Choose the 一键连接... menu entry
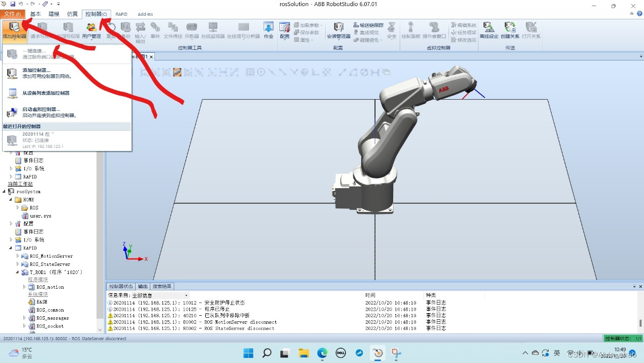Image resolution: width=644 pixels, height=363 pixels. pyautogui.click(x=67, y=53)
